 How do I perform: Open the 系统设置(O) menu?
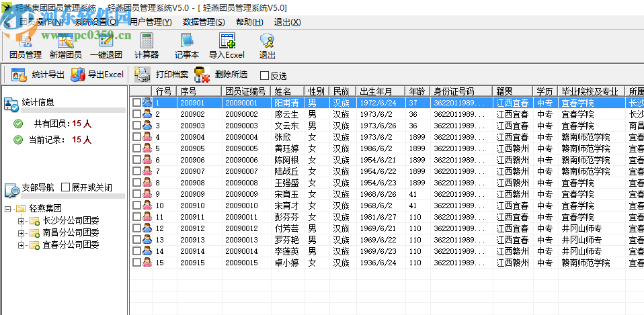[97, 22]
